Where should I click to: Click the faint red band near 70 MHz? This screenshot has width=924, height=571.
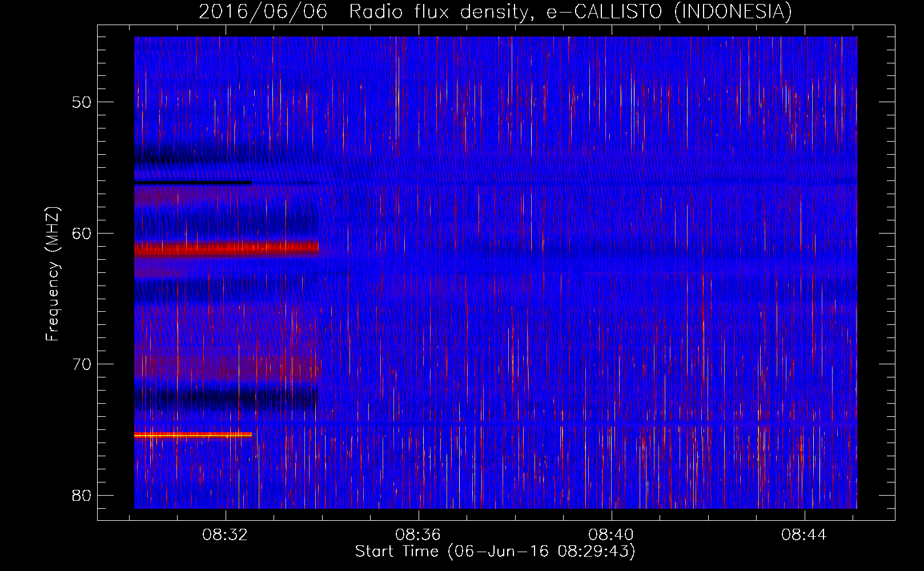tap(226, 365)
